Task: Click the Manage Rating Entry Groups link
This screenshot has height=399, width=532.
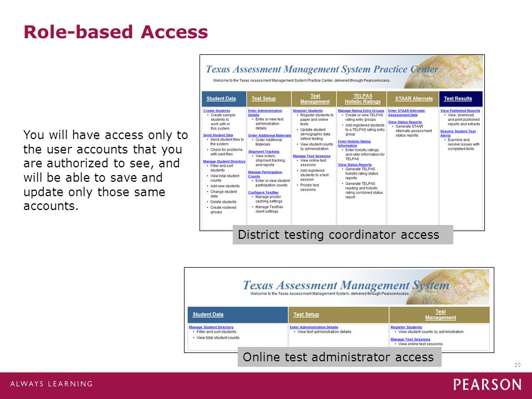Action: pos(361,111)
